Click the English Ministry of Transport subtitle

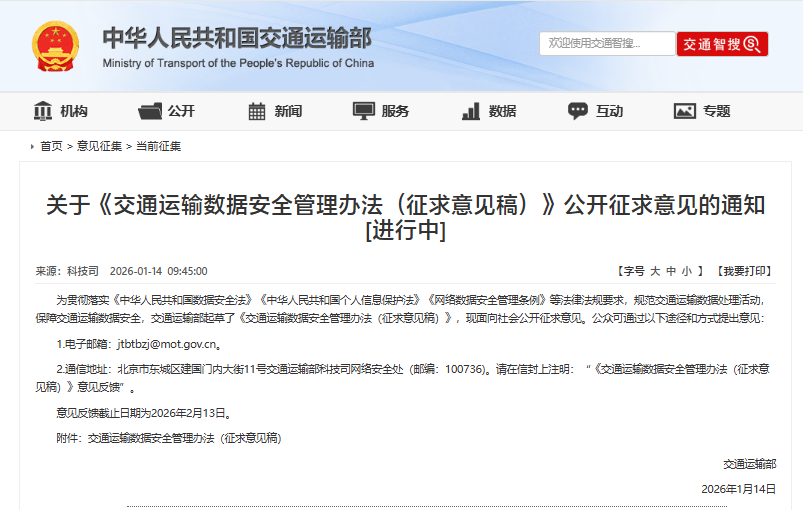[238, 63]
